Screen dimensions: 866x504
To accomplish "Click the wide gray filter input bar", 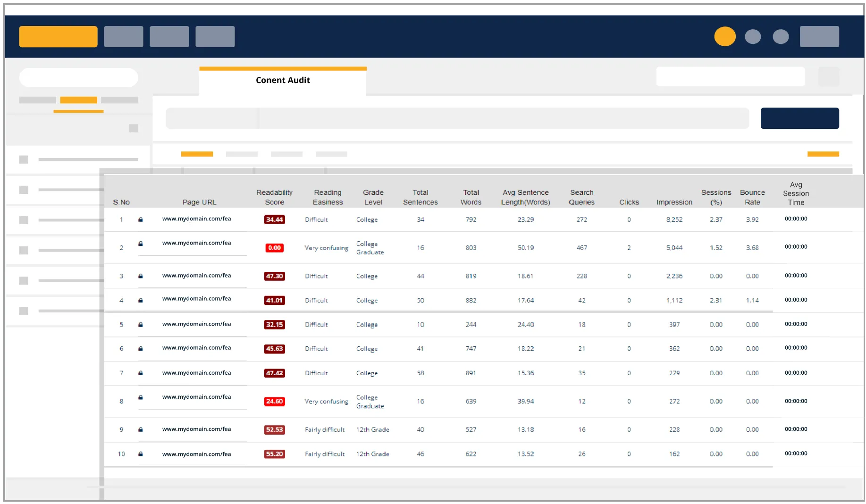I will pyautogui.click(x=457, y=118).
